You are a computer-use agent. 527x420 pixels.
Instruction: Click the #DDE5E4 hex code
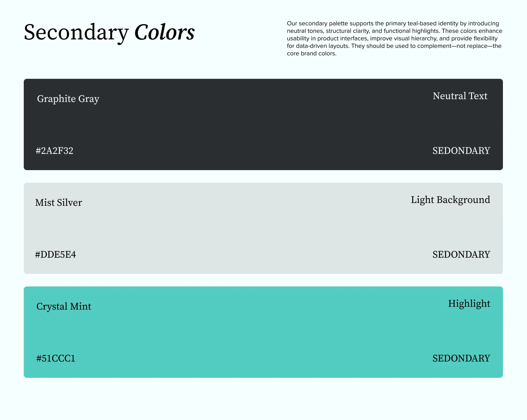coord(55,255)
